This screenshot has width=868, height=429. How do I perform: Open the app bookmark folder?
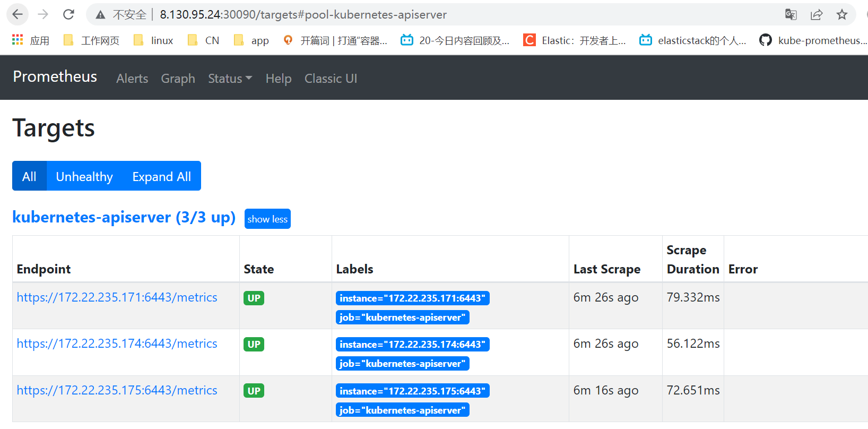tap(251, 40)
